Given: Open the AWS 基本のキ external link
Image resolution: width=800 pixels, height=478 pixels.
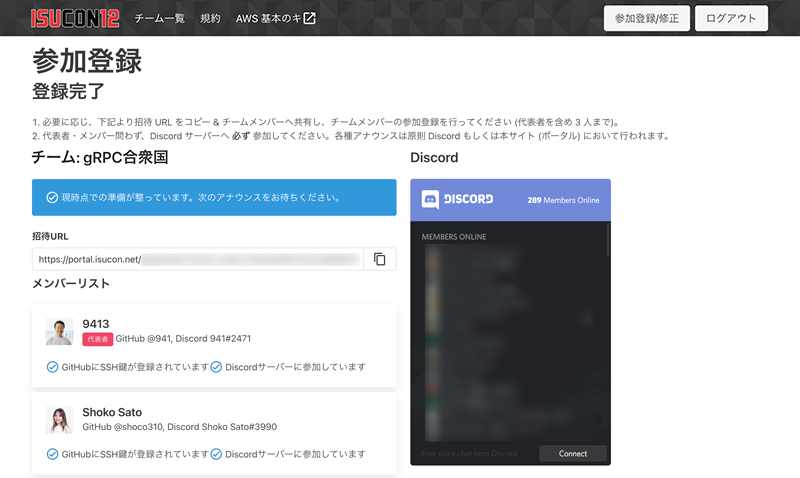Looking at the screenshot, I should coord(276,18).
